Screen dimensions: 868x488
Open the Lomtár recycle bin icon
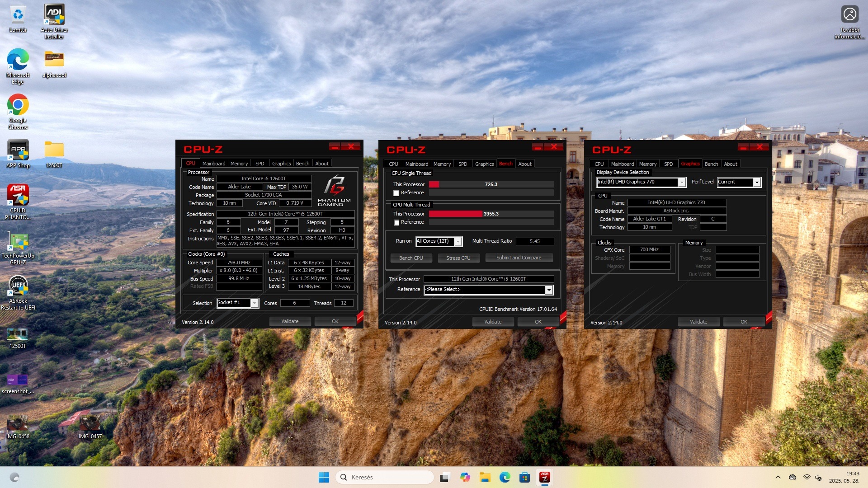click(x=18, y=19)
